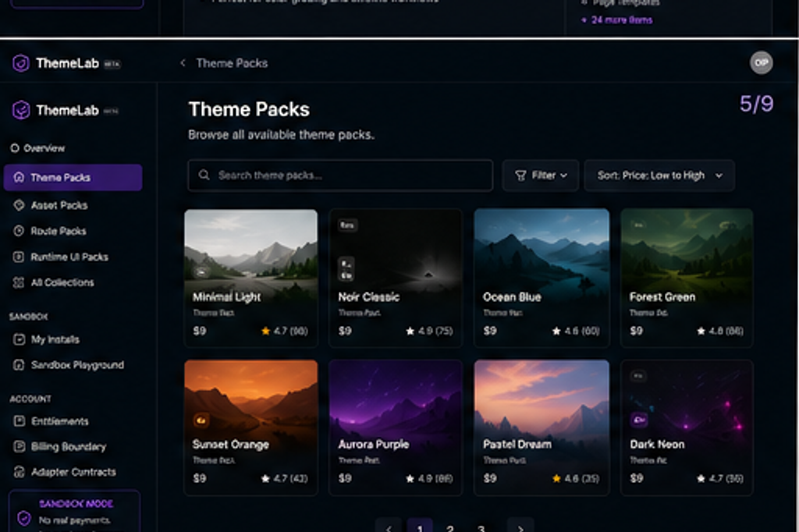
Task: Click the ThemeLab logo icon in the sidebar
Action: point(21,109)
